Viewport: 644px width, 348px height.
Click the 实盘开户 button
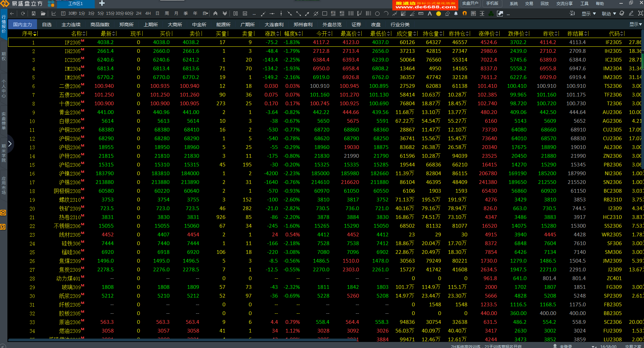click(470, 3)
